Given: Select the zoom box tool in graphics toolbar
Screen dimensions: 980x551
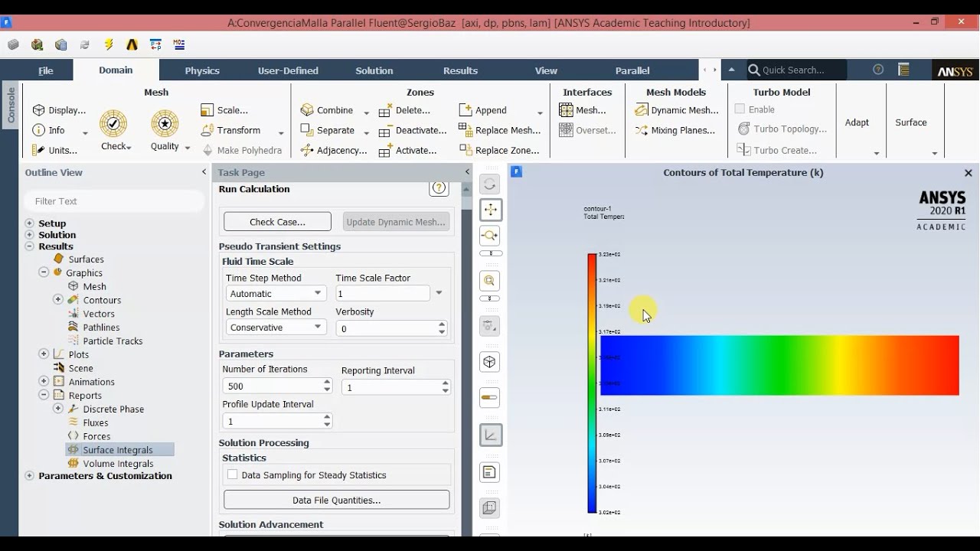Looking at the screenshot, I should point(490,236).
